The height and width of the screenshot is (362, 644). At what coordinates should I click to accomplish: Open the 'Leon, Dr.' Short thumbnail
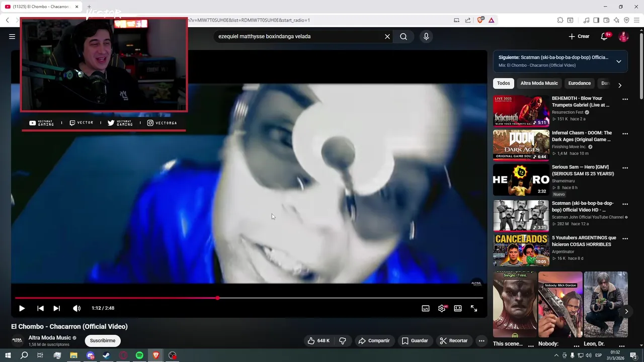[x=606, y=305]
